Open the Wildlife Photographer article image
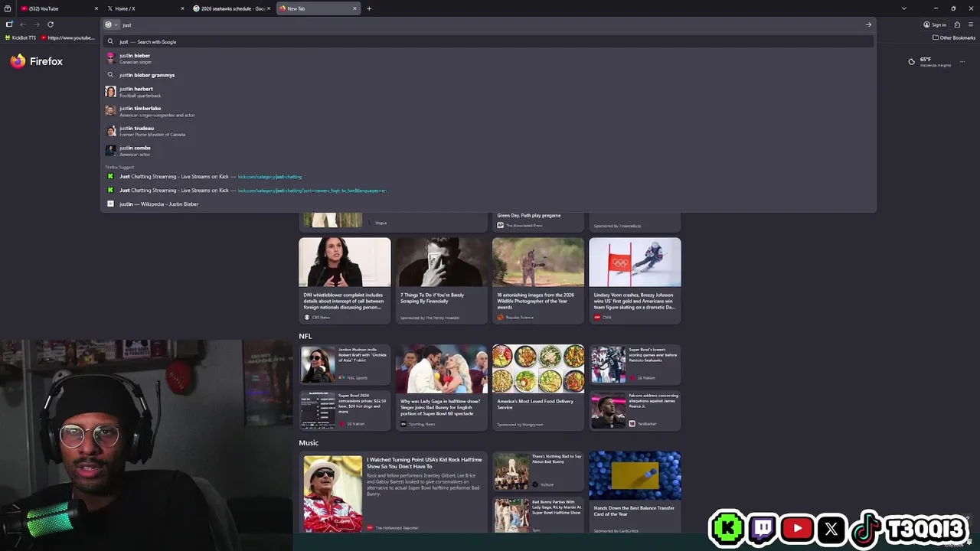980x551 pixels. 537,262
